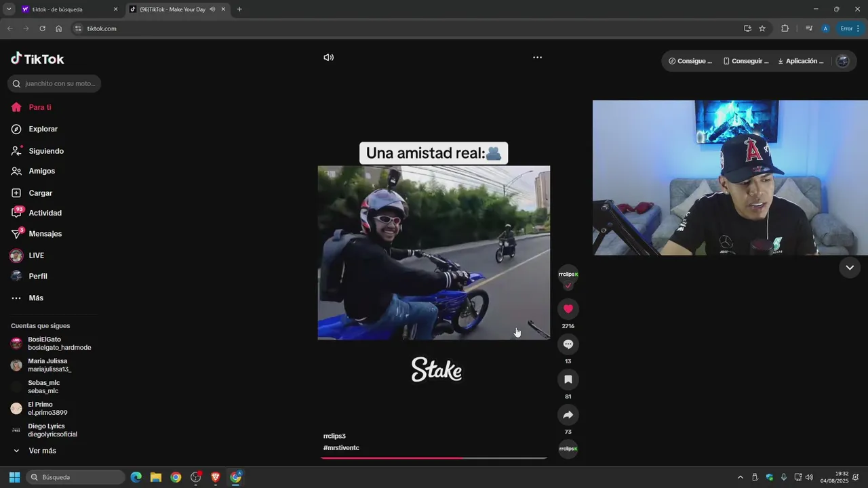The image size is (868, 488).
Task: Open File Explorer from the taskbar
Action: click(x=156, y=477)
